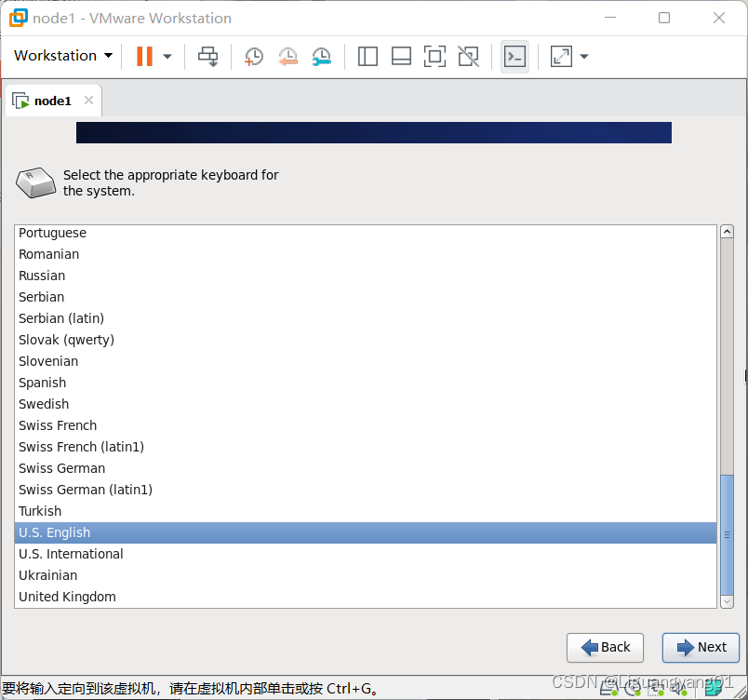Select Romanian keyboard layout
748x700 pixels.
click(366, 254)
